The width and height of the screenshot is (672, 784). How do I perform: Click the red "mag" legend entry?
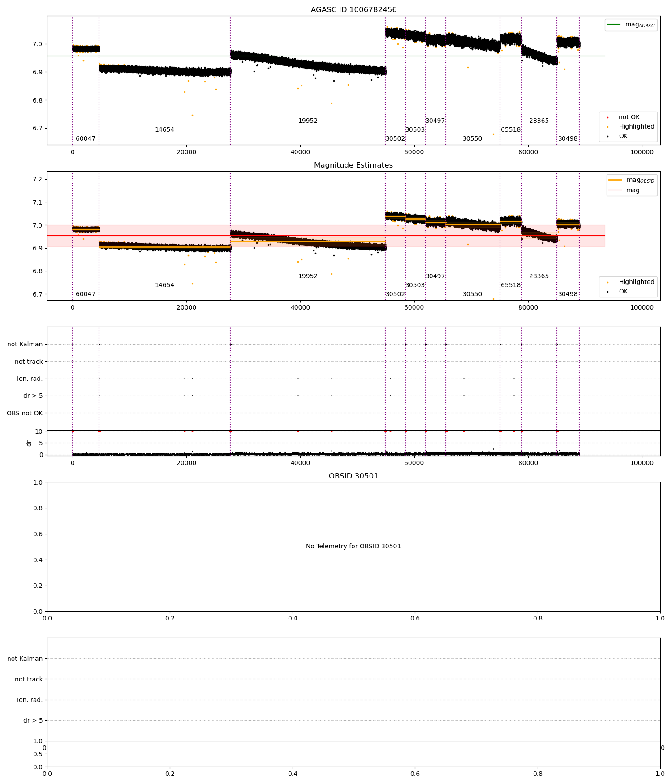pos(624,190)
